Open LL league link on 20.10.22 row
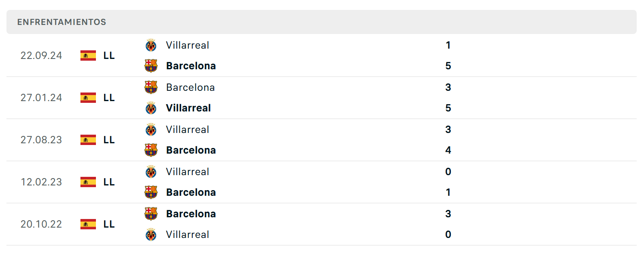The height and width of the screenshot is (256, 644). click(109, 224)
